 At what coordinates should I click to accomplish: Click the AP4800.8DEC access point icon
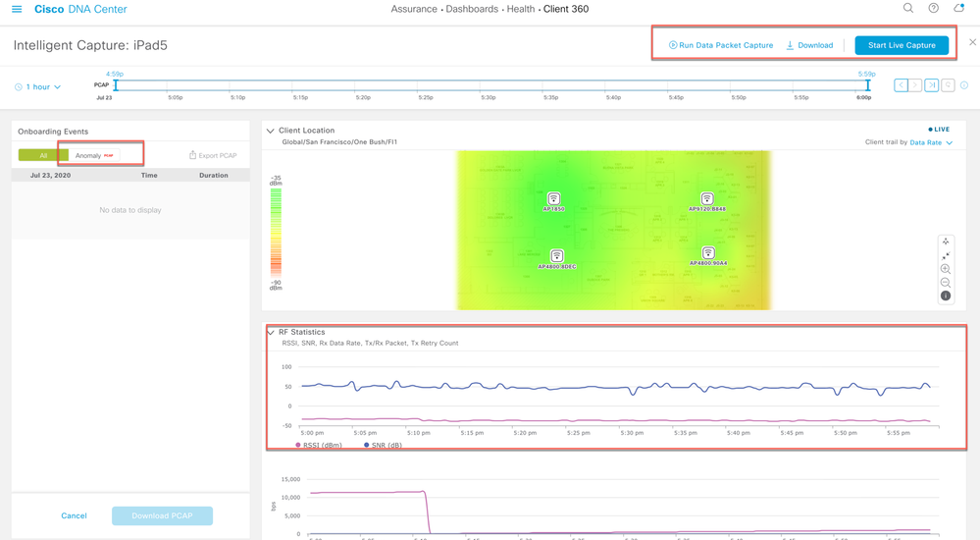tap(557, 256)
